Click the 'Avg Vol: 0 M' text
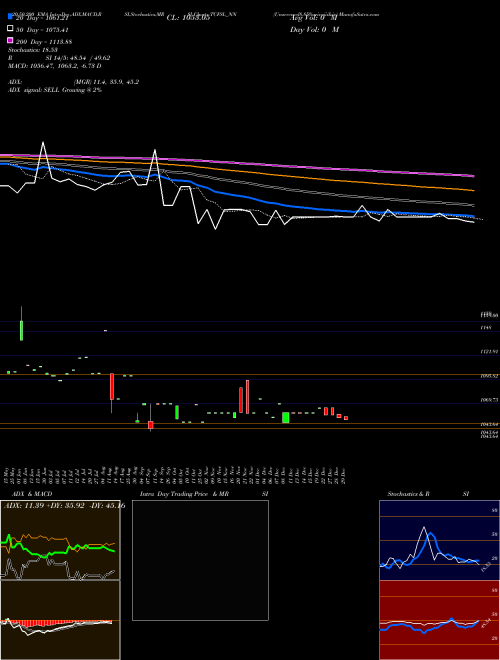This screenshot has width=500, height=660. 314,18
